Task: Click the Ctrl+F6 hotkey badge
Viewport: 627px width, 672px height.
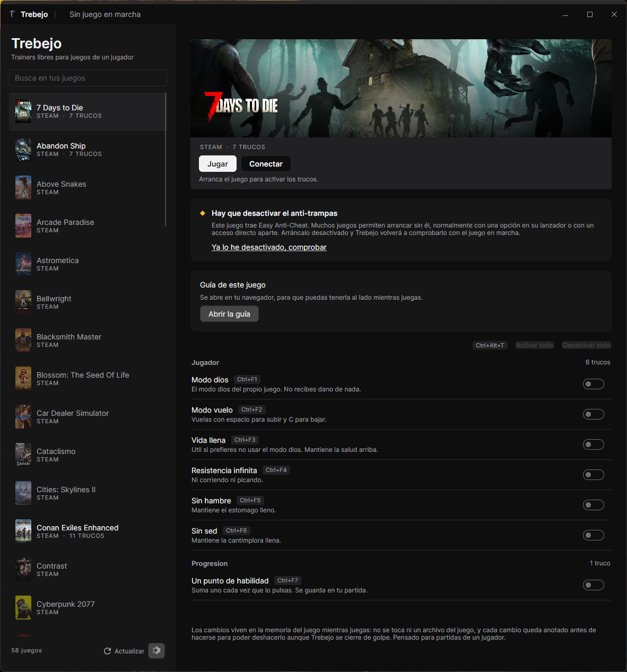Action: [236, 531]
